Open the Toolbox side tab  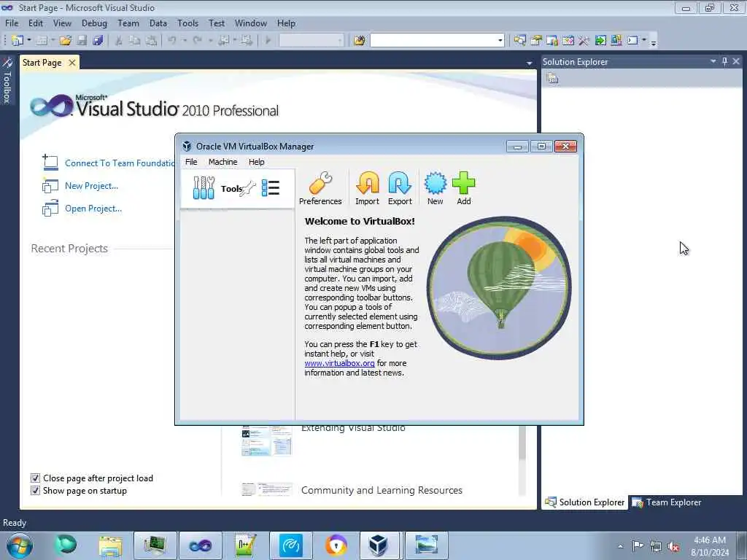click(7, 82)
